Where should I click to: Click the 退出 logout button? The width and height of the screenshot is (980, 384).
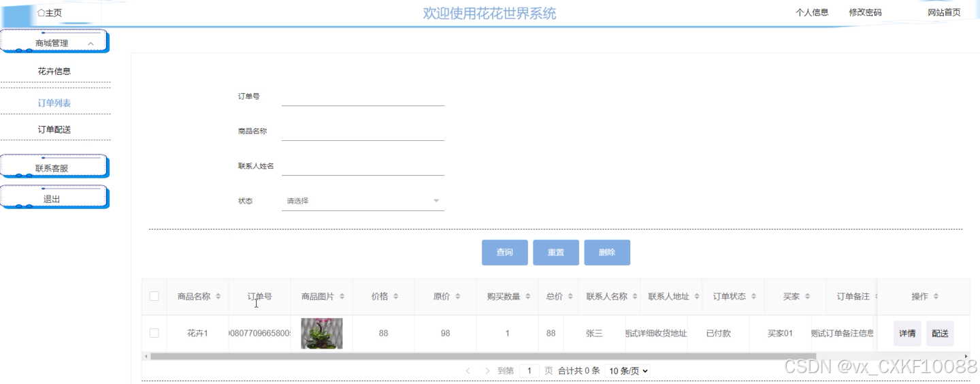(53, 198)
